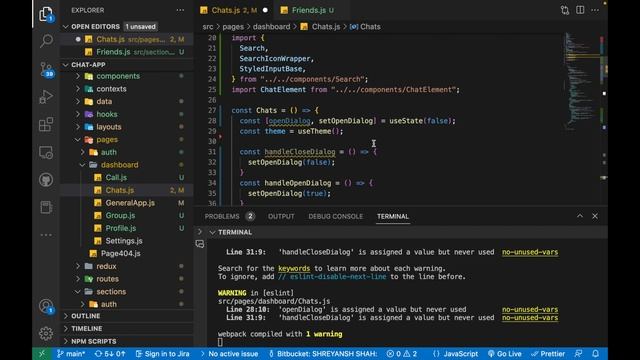Screen dimensions: 640x360
Task: Open Group.js in the file tree
Action: click(127, 216)
